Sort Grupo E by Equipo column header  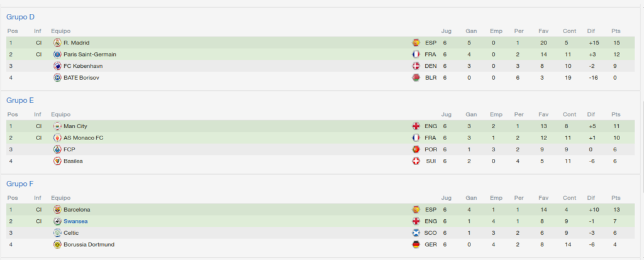[x=61, y=114]
